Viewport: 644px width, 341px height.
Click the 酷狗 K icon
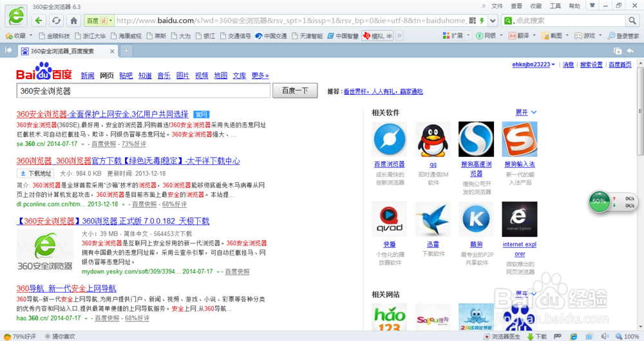[476, 219]
